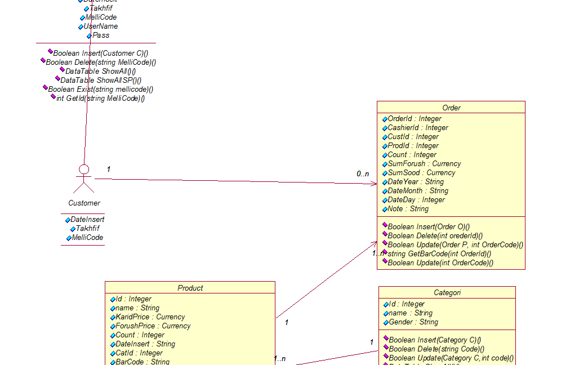Click the operation icon beside Boolean Insert(Customer C)()
Viewport: 588px width, 365px height.
(x=50, y=52)
